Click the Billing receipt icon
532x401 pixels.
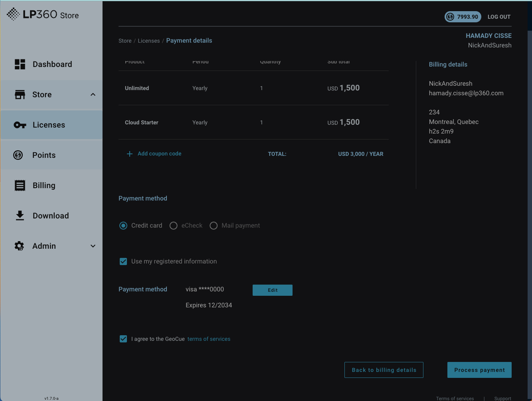point(20,185)
